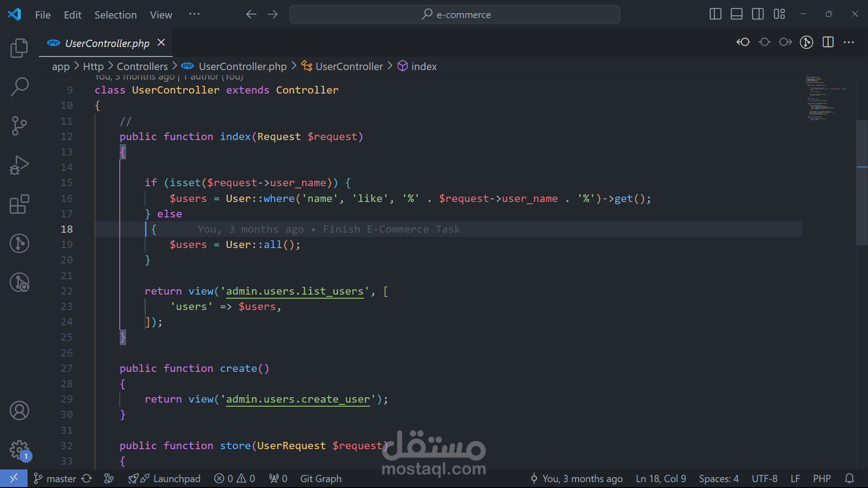Open the Source Control view
Viewport: 868px width, 488px height.
coord(19,126)
